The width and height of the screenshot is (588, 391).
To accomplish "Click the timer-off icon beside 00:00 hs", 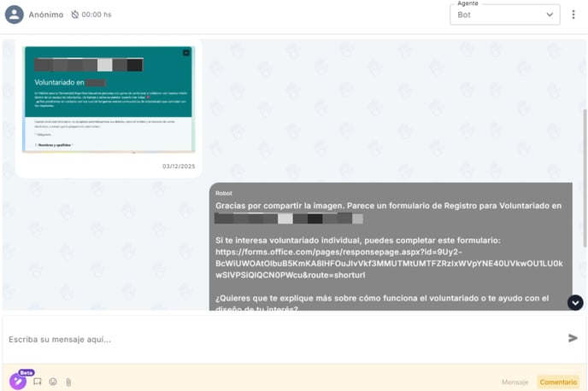I will click(x=74, y=15).
